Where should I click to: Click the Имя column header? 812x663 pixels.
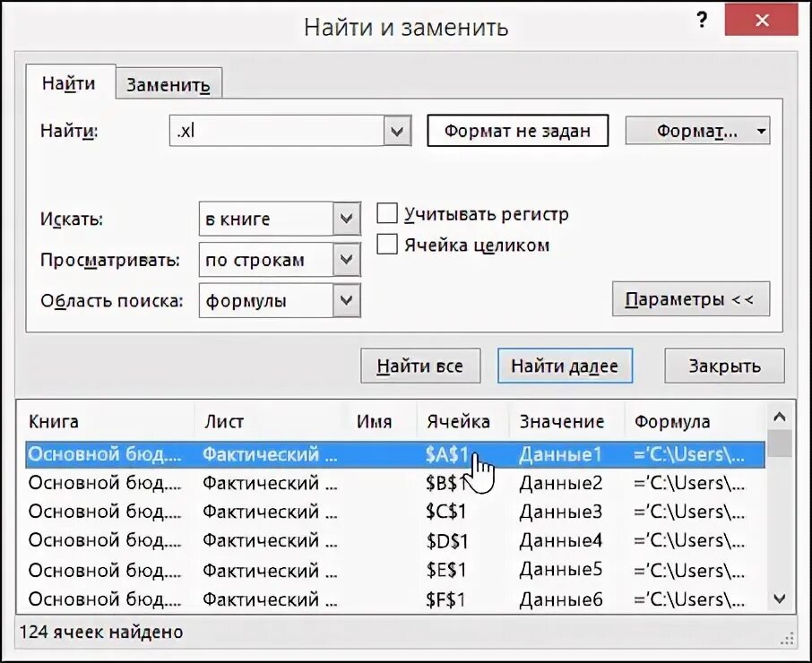click(x=384, y=421)
